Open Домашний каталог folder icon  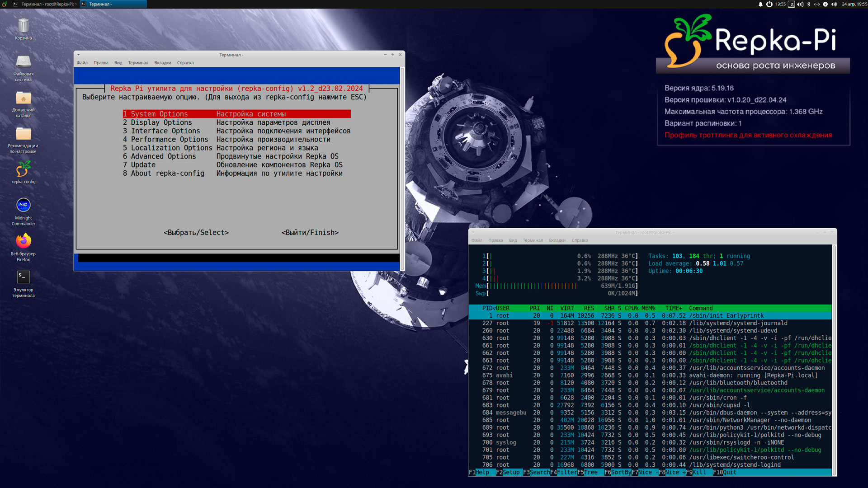point(23,98)
